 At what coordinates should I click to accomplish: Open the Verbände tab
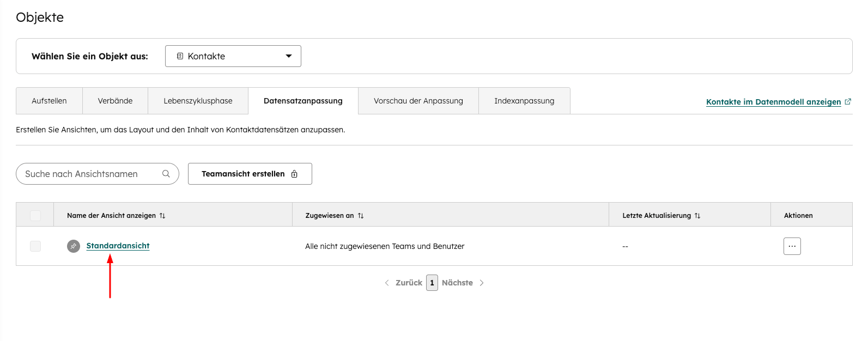pos(115,101)
